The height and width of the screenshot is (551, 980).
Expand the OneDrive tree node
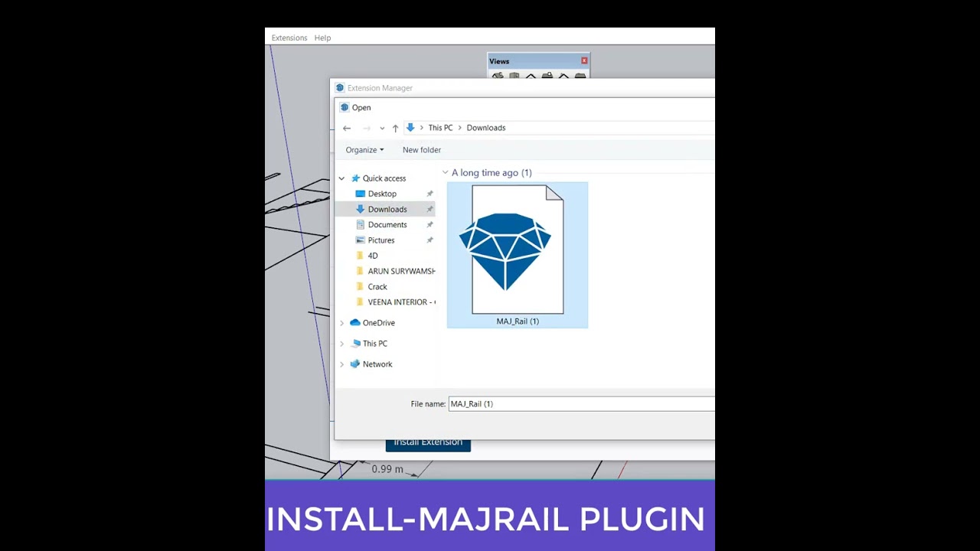pyautogui.click(x=341, y=323)
